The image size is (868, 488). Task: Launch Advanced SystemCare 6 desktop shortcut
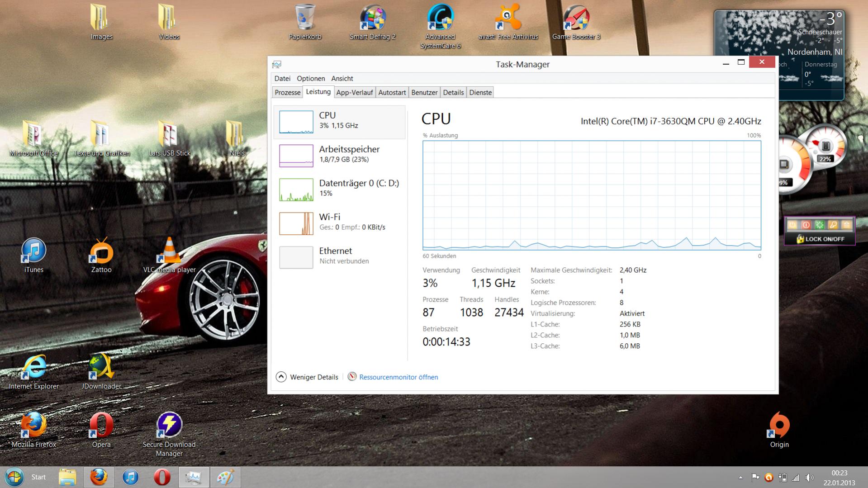(x=440, y=26)
